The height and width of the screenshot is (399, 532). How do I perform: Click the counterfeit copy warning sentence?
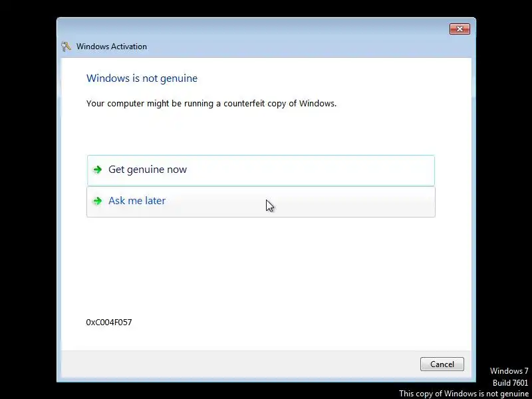coord(211,104)
